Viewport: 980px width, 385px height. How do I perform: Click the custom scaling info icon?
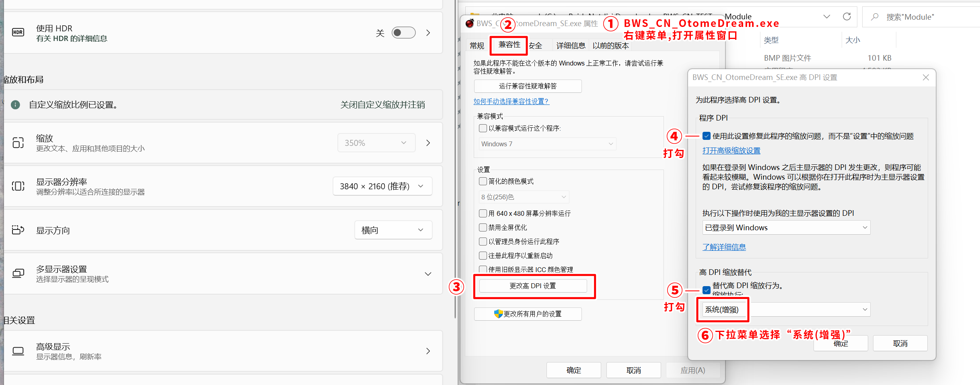15,105
